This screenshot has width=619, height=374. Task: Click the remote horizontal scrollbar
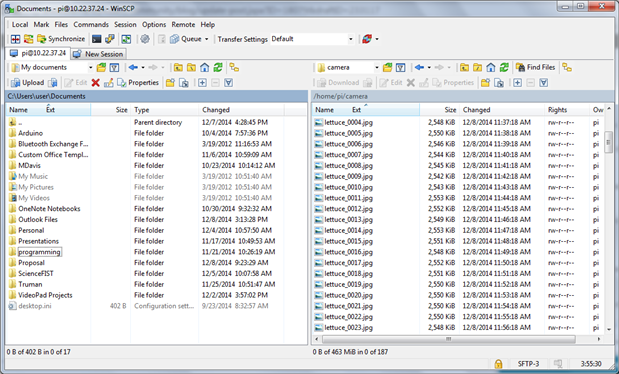tap(448, 339)
